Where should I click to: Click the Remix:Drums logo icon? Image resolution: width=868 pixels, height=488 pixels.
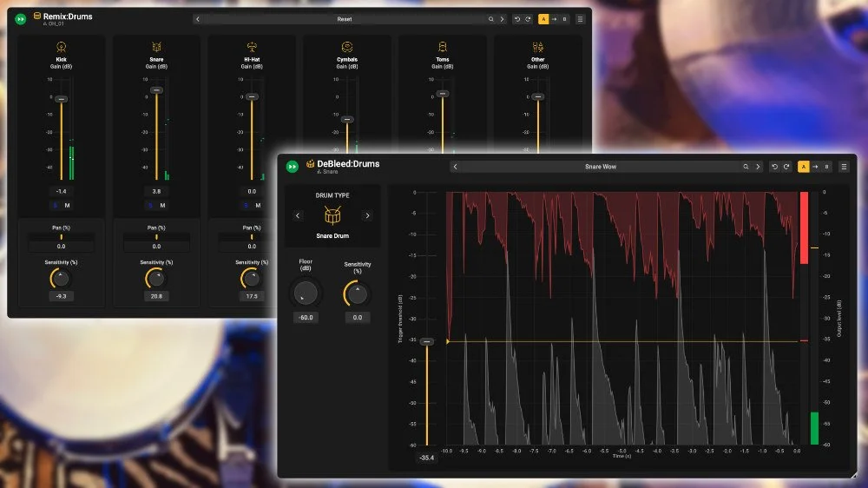click(x=37, y=16)
